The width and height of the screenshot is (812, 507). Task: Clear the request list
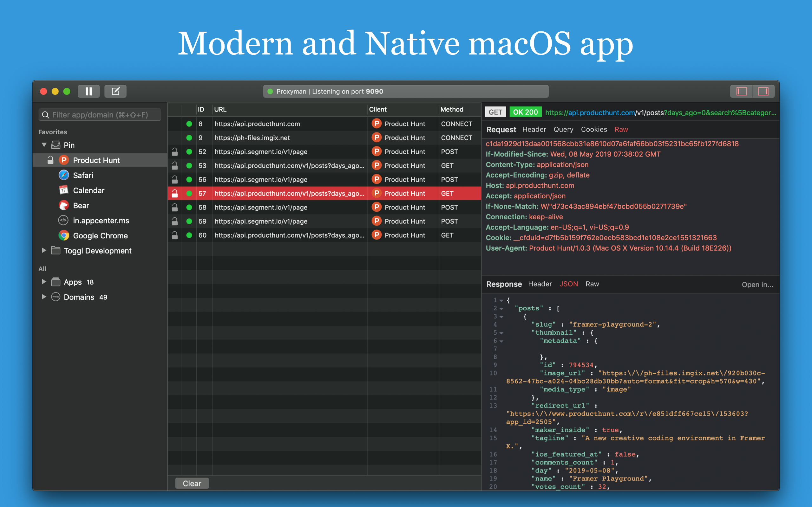192,483
